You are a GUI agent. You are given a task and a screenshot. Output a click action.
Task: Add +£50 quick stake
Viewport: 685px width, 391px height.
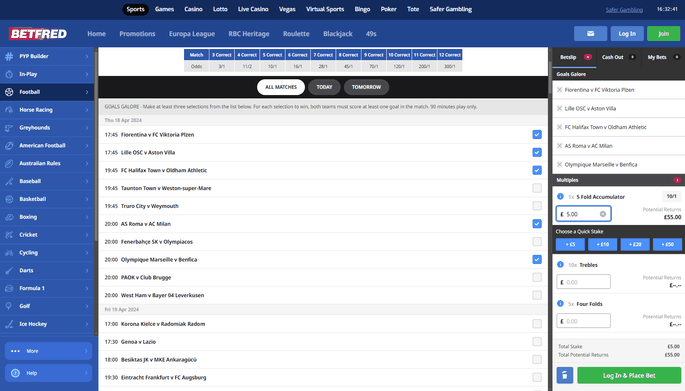(667, 245)
